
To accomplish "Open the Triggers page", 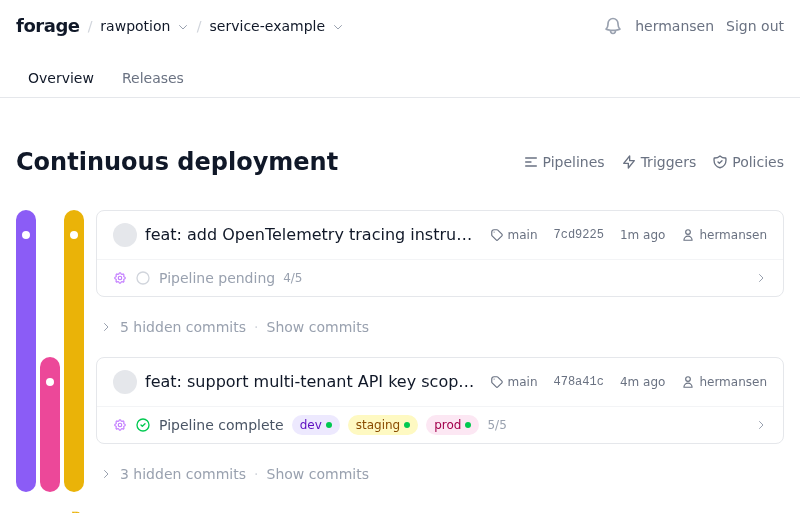I will point(659,162).
